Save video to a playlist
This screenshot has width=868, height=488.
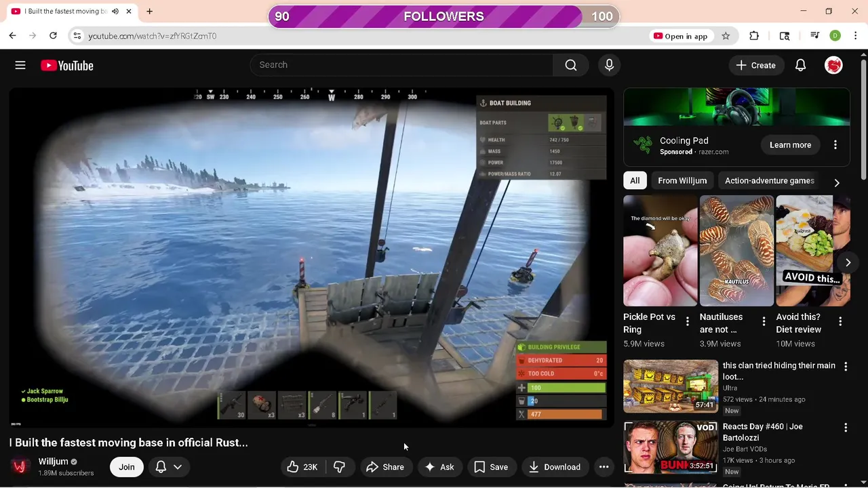tap(491, 467)
